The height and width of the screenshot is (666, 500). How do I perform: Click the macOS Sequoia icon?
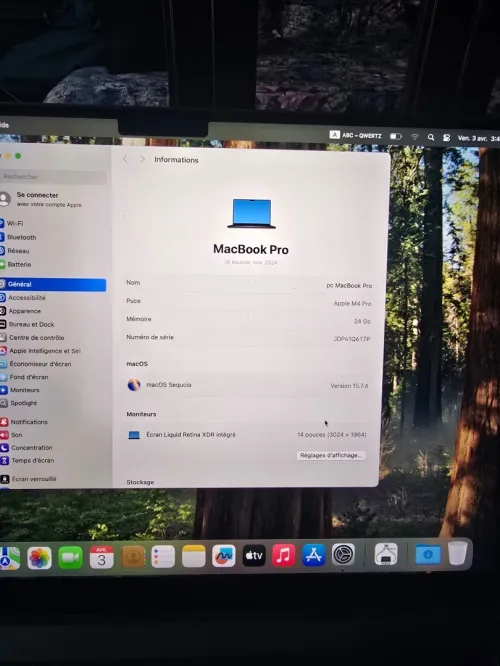coord(134,385)
